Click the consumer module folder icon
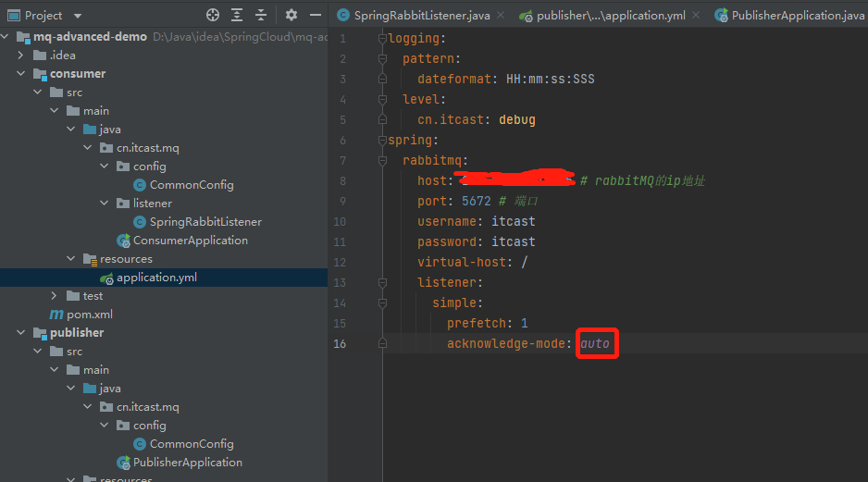 (x=40, y=74)
